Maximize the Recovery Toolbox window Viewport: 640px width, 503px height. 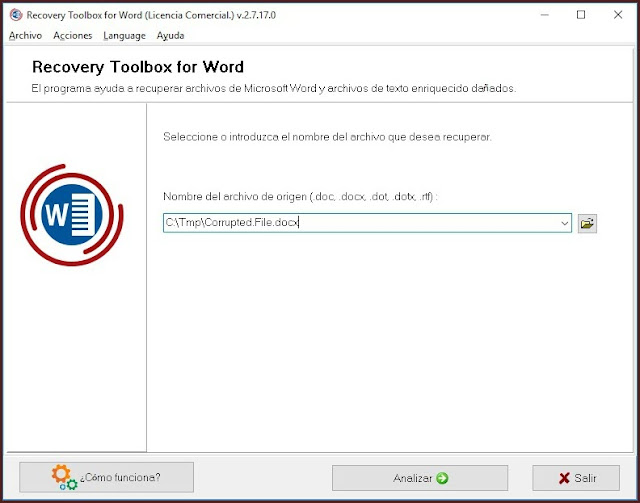tap(581, 15)
